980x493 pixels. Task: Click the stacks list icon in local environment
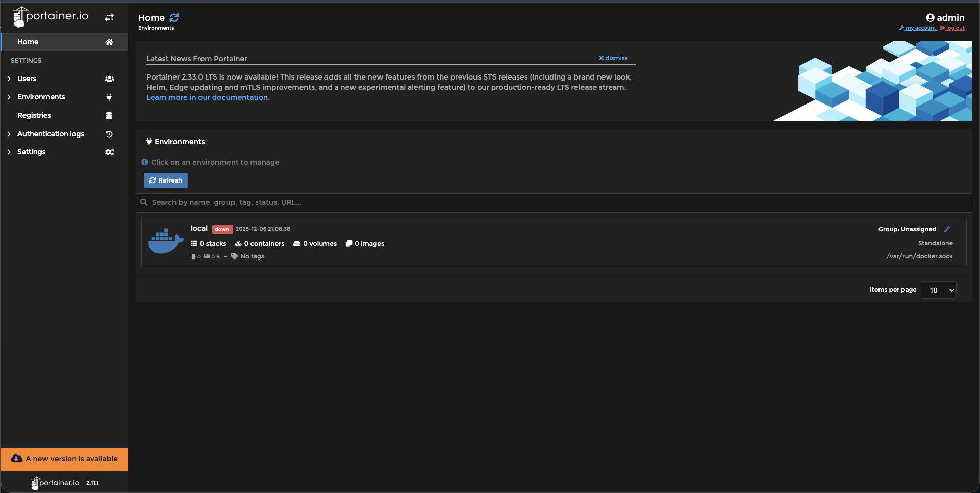pos(194,244)
